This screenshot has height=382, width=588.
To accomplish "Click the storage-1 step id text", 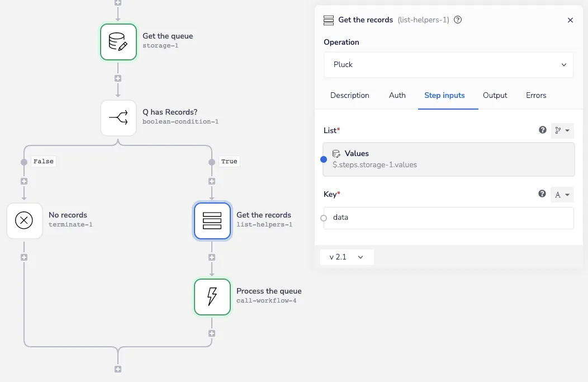I will click(x=160, y=45).
